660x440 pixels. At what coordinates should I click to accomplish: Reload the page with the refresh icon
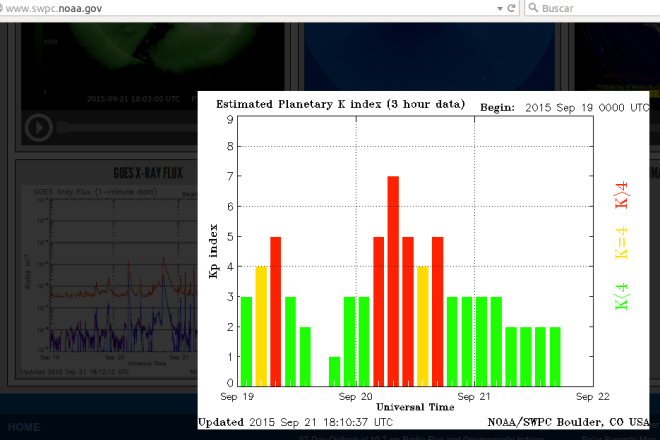(x=510, y=8)
